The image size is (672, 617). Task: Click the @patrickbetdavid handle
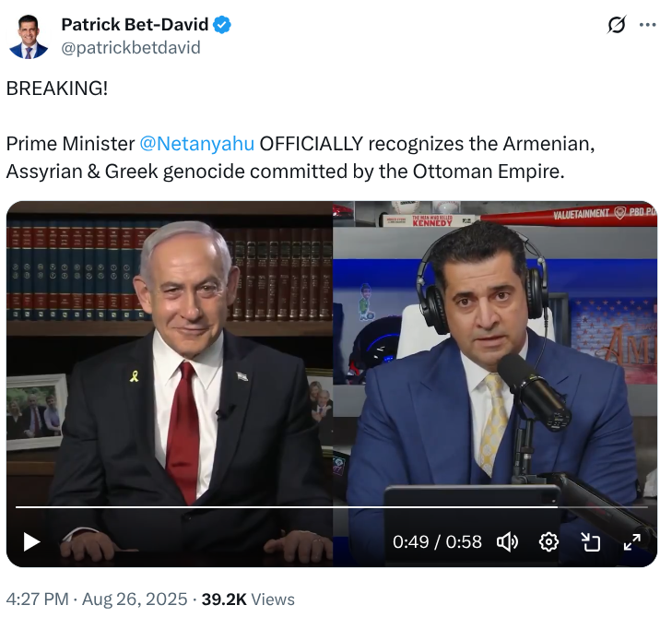tap(131, 47)
